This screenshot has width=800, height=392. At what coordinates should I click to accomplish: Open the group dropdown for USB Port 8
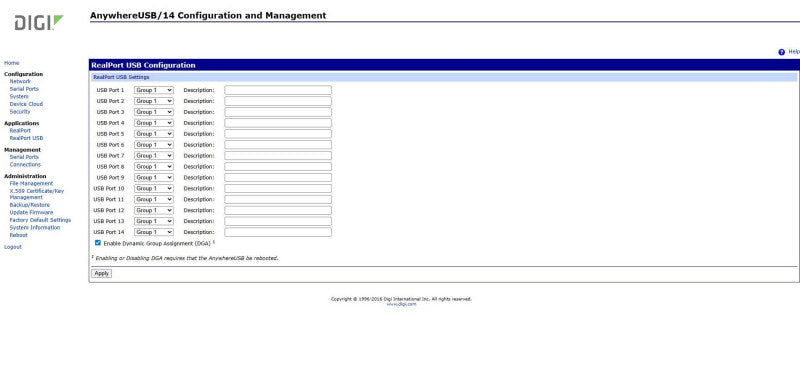tap(154, 166)
